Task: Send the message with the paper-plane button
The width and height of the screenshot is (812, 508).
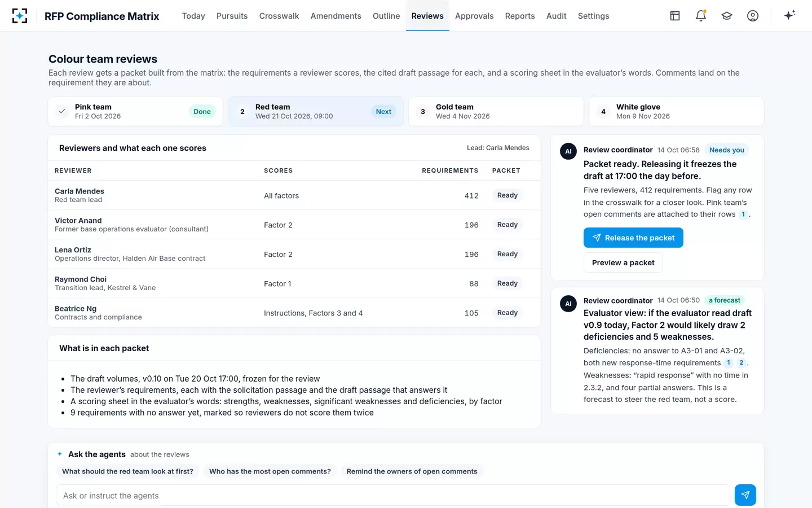Action: tap(745, 495)
